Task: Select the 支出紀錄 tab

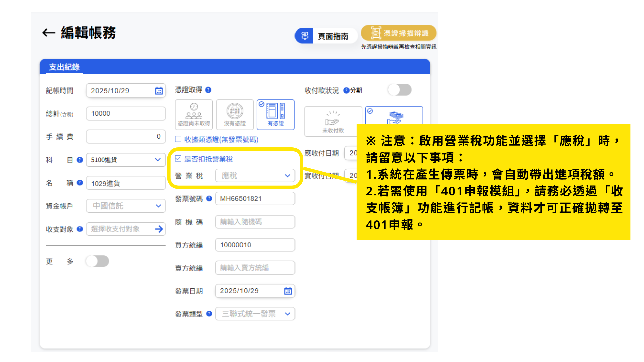Action: [x=64, y=67]
